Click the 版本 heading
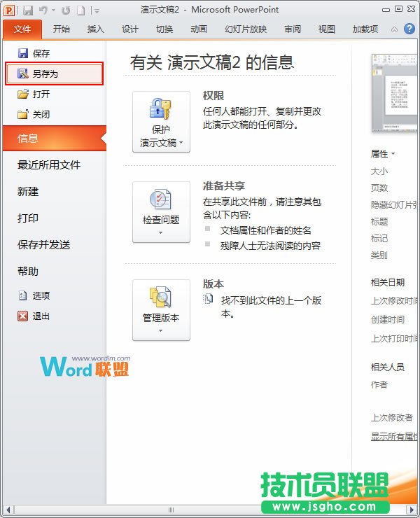Screen dimensions: 420x518 pos(213,283)
